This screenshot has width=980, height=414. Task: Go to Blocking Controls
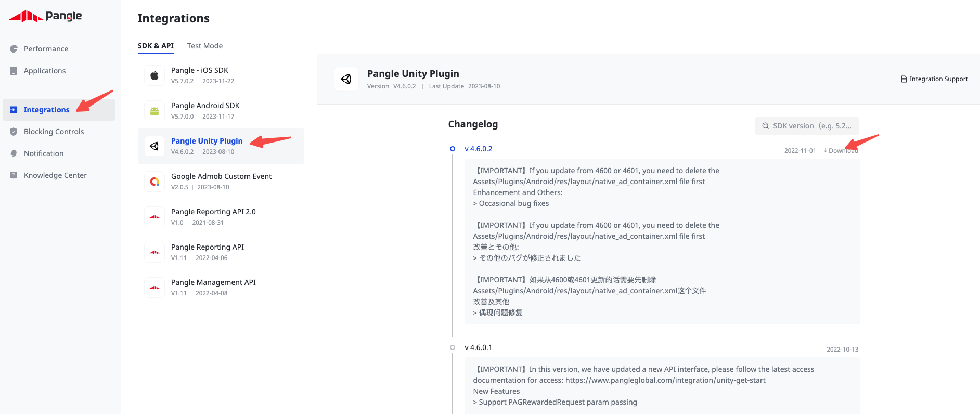[59, 132]
